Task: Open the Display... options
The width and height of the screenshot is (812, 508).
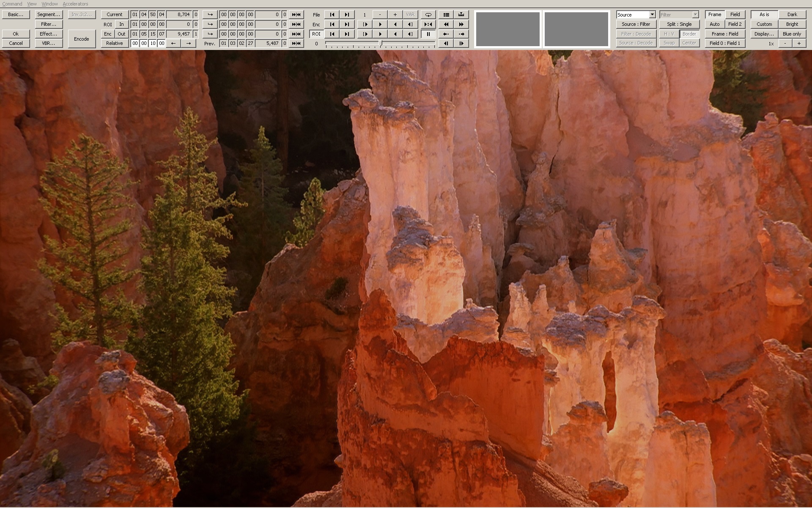Action: tap(764, 34)
